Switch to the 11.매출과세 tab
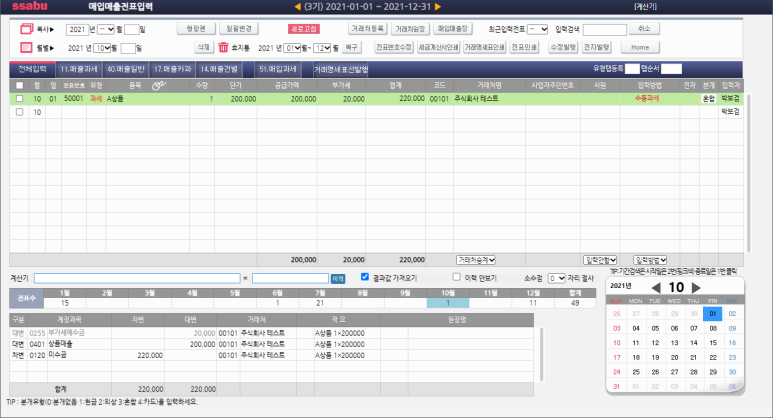This screenshot has width=773, height=418. pyautogui.click(x=79, y=69)
